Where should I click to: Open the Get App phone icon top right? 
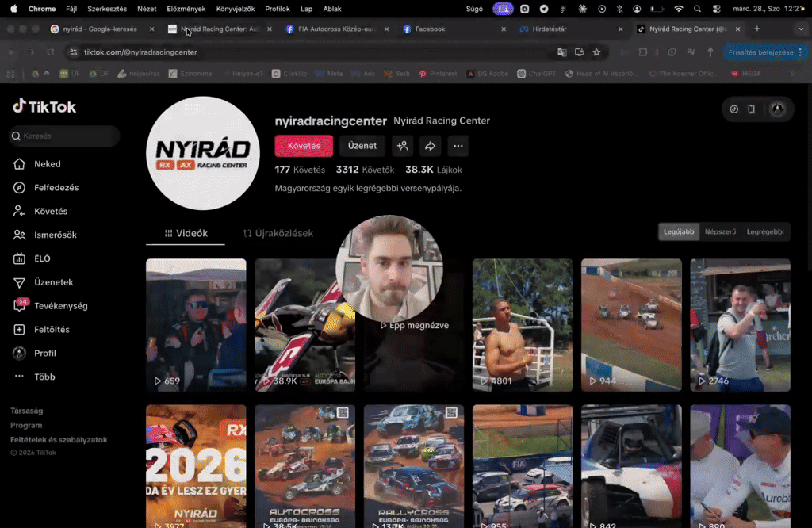tap(751, 109)
